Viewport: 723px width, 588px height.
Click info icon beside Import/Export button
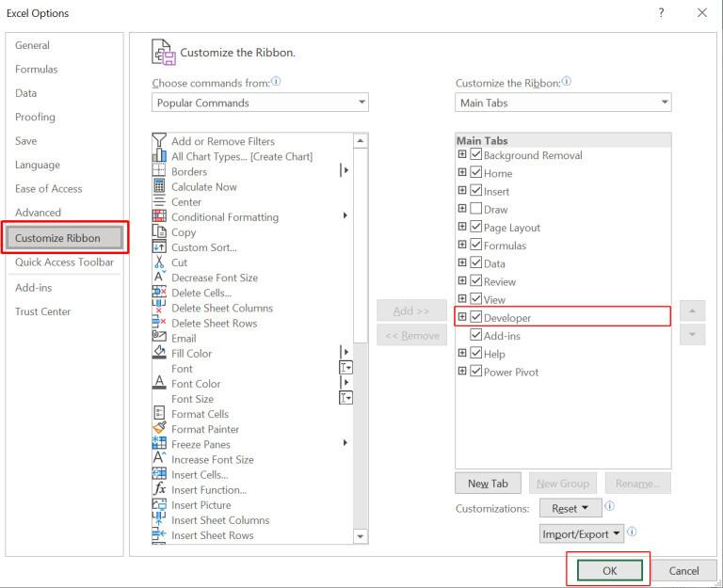632,532
